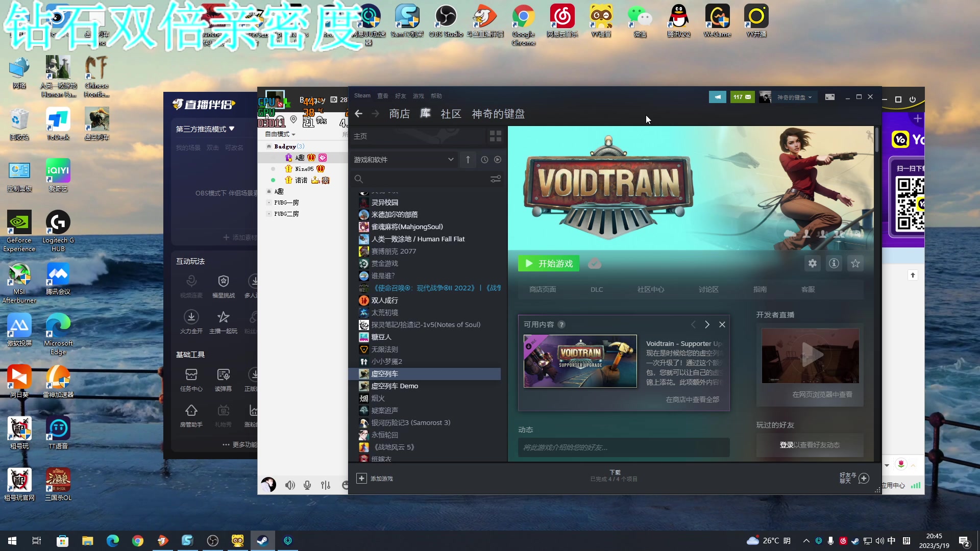Click 登录 link under 玩过的好友
The image size is (980, 551).
787,445
